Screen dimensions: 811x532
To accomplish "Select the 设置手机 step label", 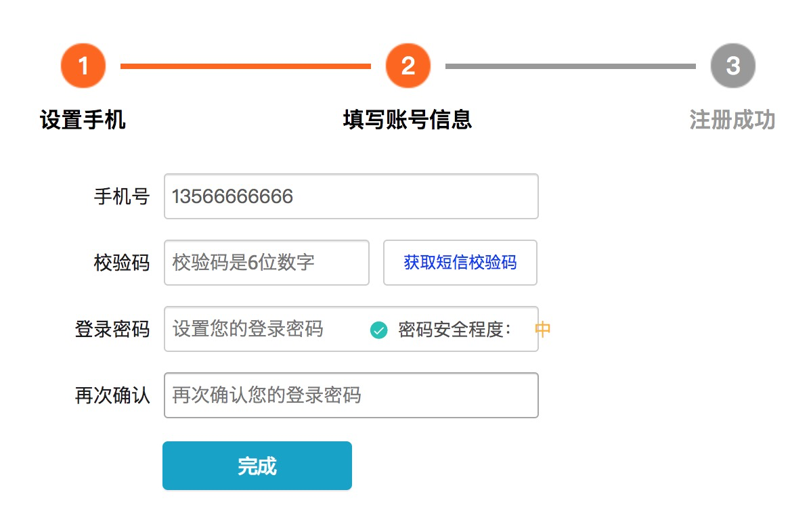I will click(x=83, y=120).
